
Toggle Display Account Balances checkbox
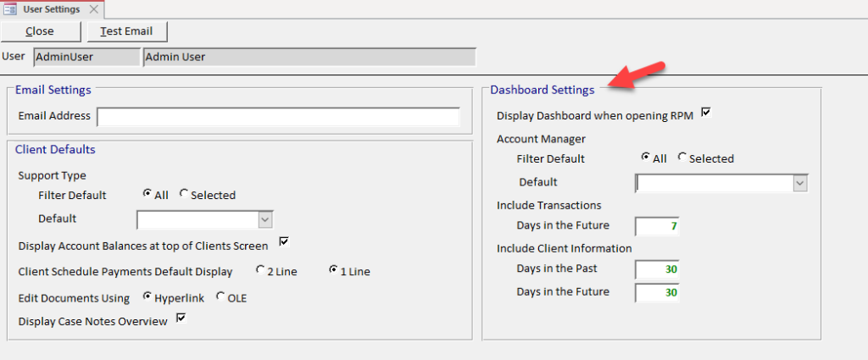285,241
